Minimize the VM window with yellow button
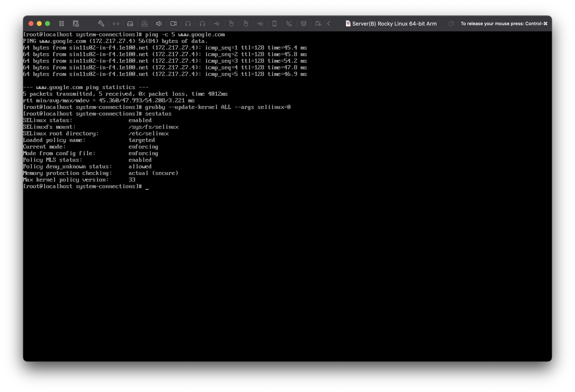The height and width of the screenshot is (392, 575). click(x=39, y=24)
